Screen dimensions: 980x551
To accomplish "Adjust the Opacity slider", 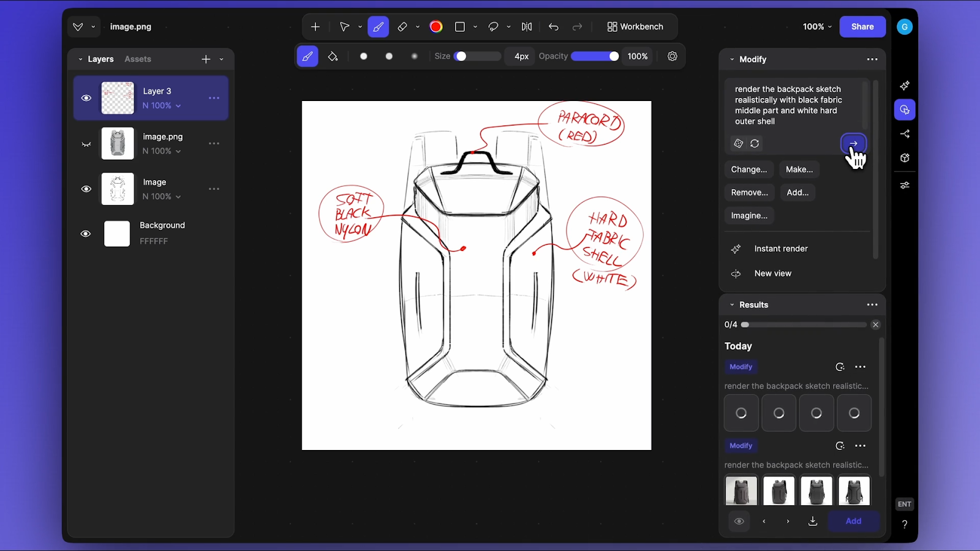I will [x=595, y=56].
